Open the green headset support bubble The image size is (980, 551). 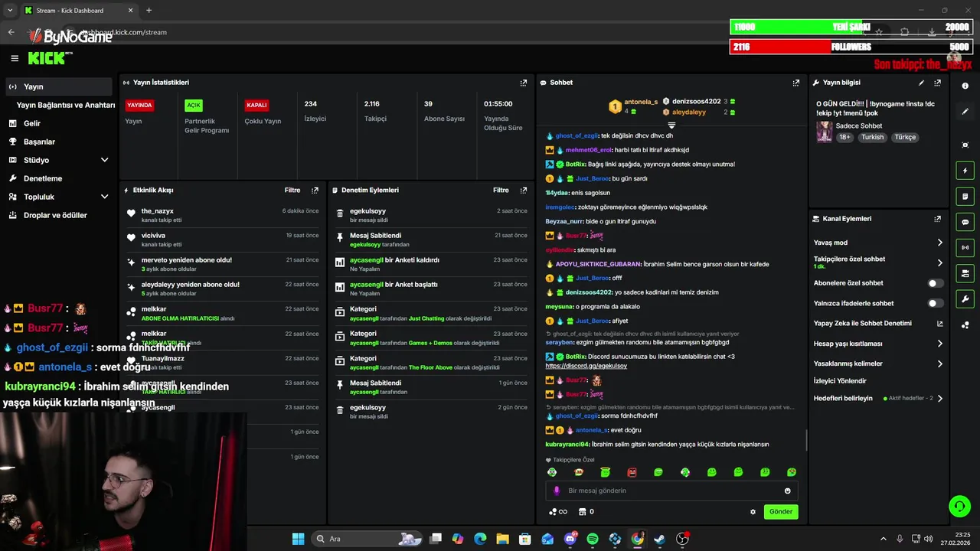959,506
